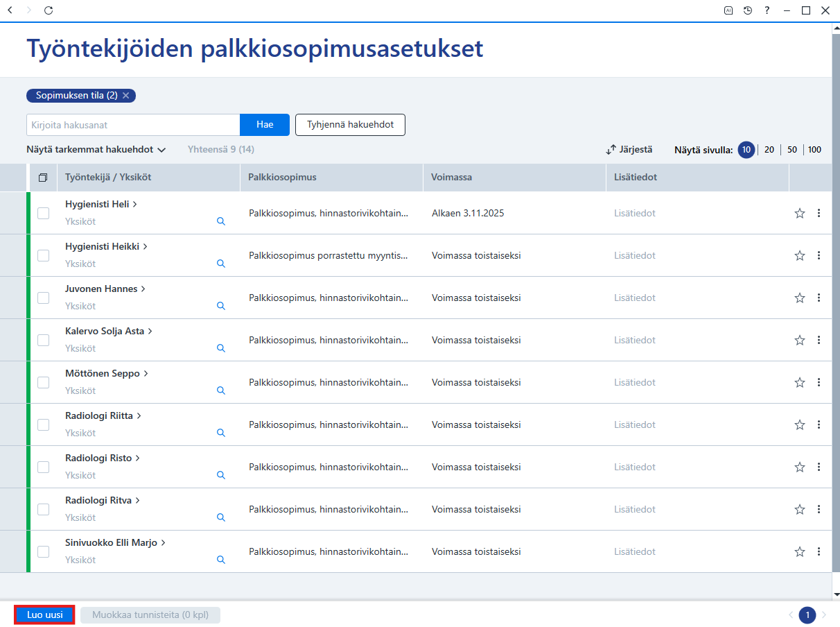Image resolution: width=840 pixels, height=627 pixels.
Task: Open three-dot menu for Sinivuokko Elli Marjo
Action: click(819, 551)
